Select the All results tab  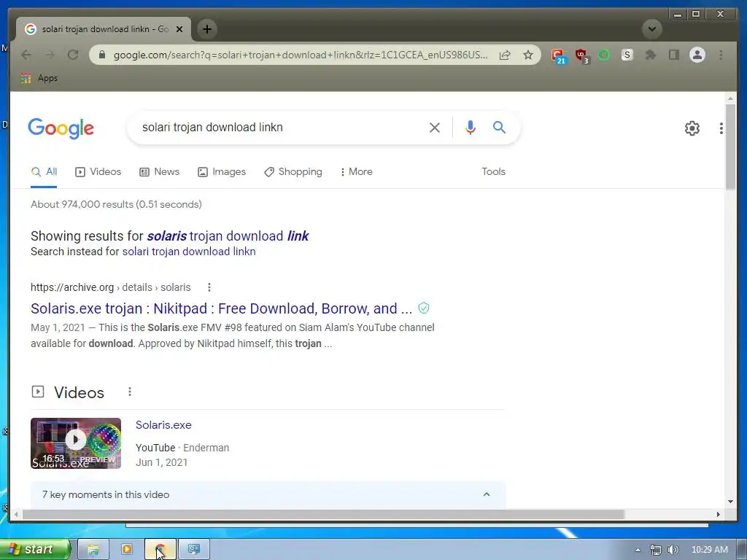pos(44,172)
